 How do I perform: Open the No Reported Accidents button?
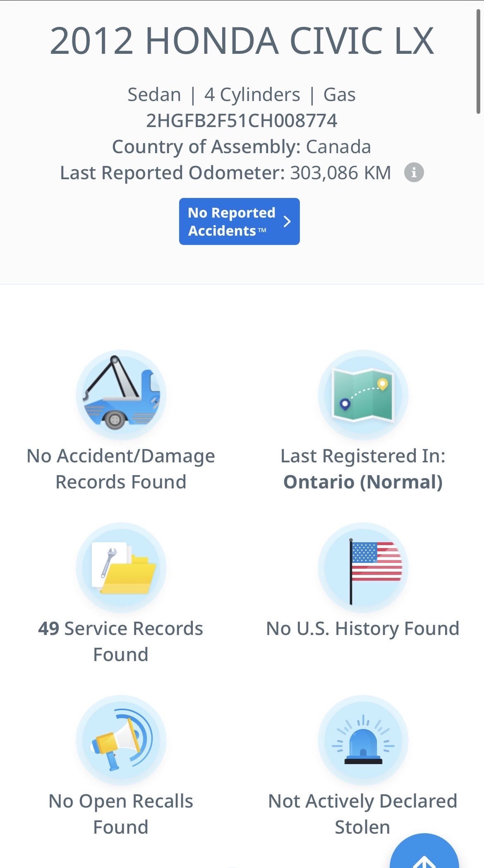pos(232,221)
